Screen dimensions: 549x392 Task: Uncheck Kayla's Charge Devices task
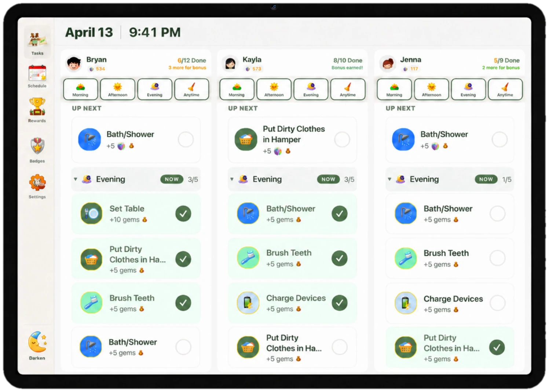340,303
